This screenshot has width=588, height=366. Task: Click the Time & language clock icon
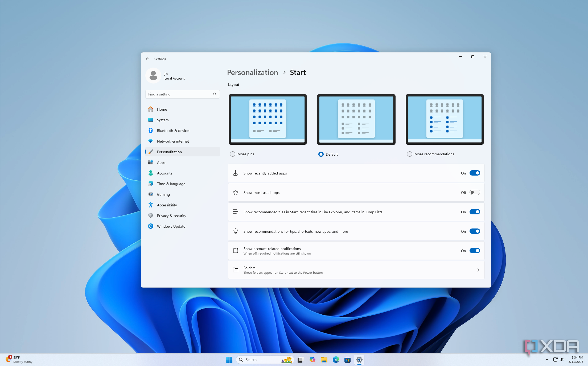point(151,184)
